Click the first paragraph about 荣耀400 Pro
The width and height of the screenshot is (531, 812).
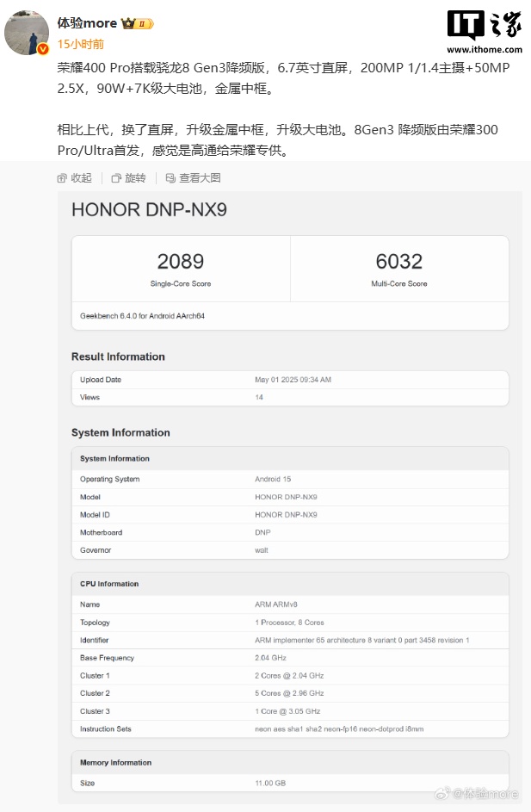pyautogui.click(x=284, y=78)
